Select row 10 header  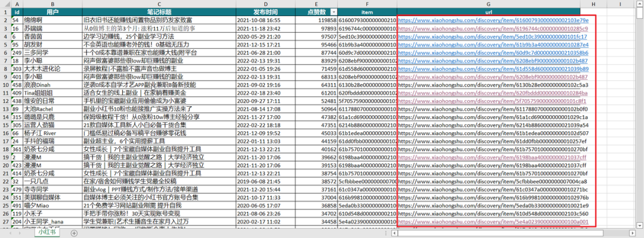pos(6,85)
